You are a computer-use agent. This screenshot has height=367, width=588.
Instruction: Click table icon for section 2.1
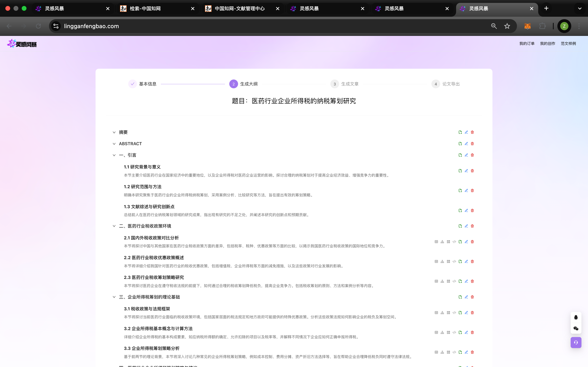pyautogui.click(x=436, y=242)
